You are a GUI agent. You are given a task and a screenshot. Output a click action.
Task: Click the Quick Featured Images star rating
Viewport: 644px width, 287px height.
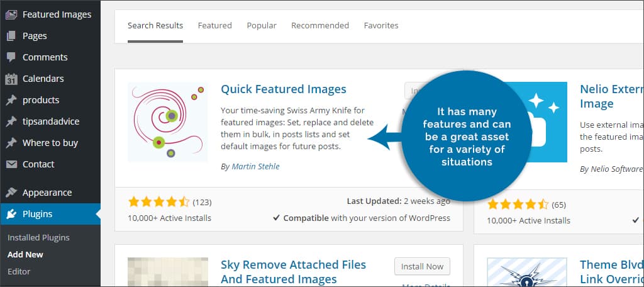point(158,202)
